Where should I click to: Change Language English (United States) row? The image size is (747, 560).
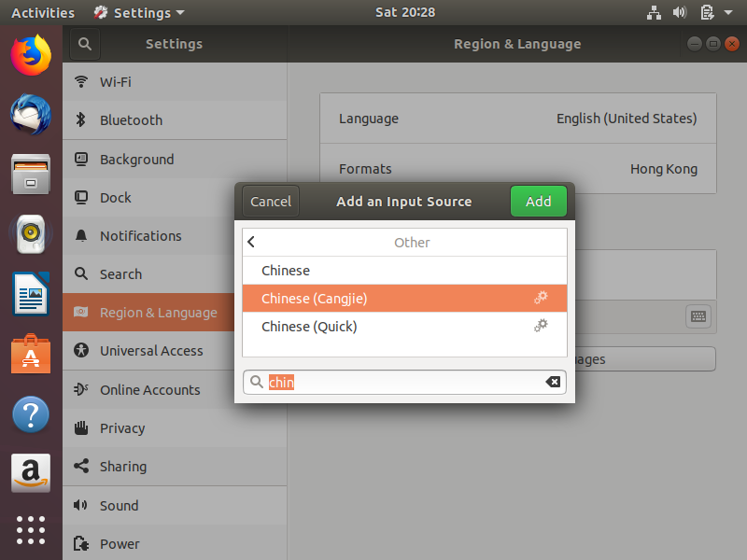click(x=518, y=119)
